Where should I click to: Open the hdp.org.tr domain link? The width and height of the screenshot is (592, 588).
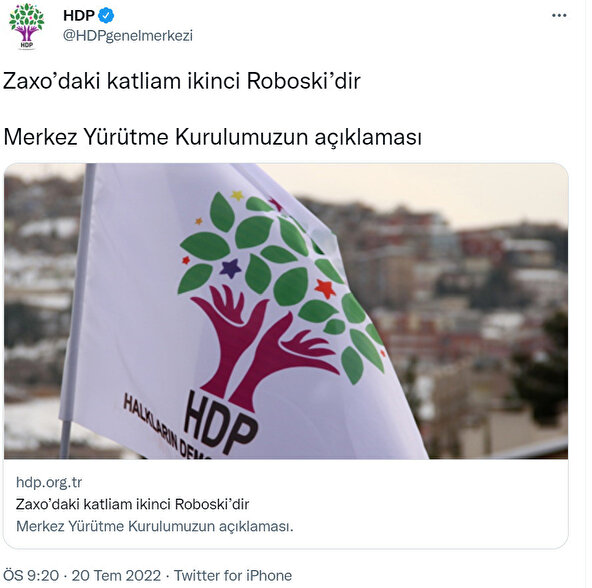click(x=49, y=482)
